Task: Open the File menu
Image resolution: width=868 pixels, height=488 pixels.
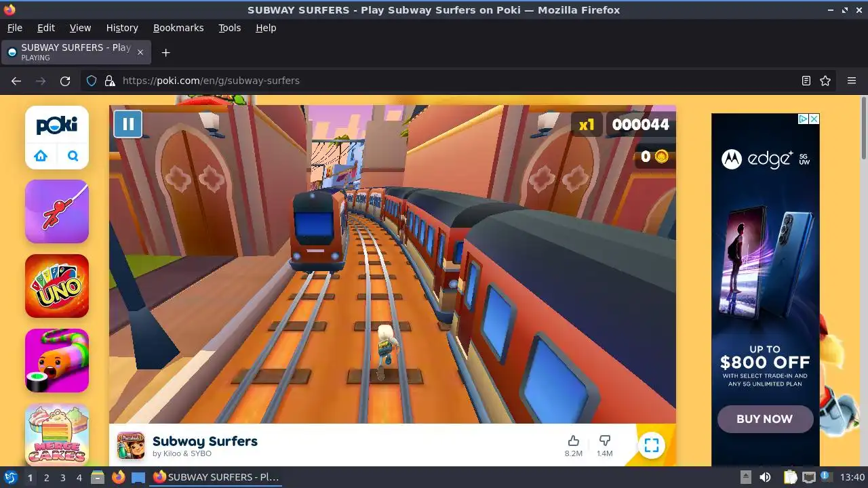Action: 14,28
